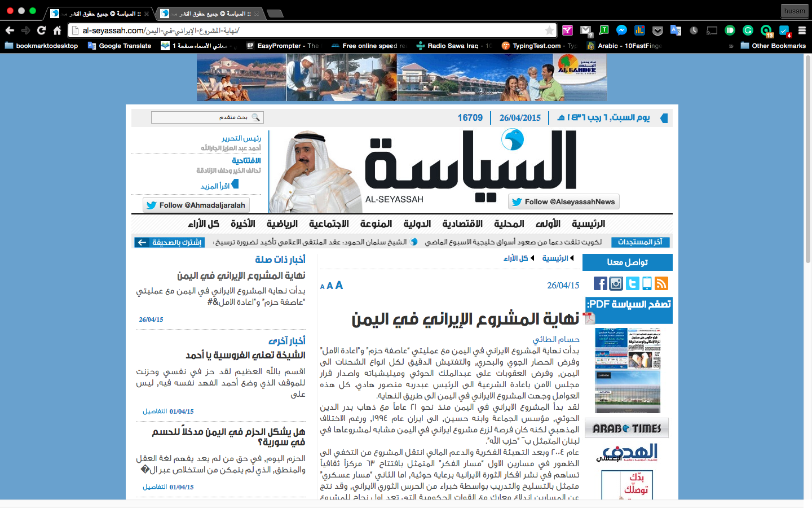Click the clock history extension icon
This screenshot has width=812, height=508.
click(x=694, y=30)
